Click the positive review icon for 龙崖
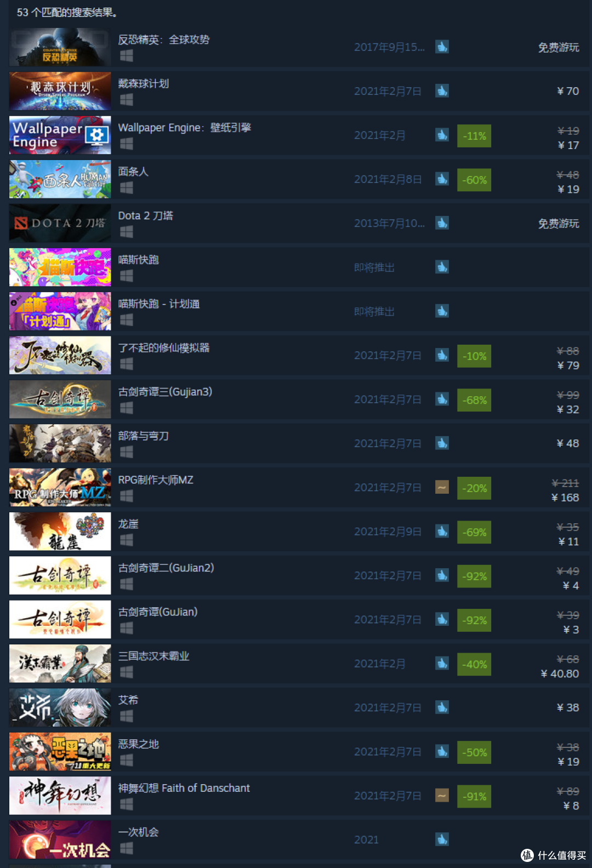Viewport: 592px width, 868px height. pos(442,531)
